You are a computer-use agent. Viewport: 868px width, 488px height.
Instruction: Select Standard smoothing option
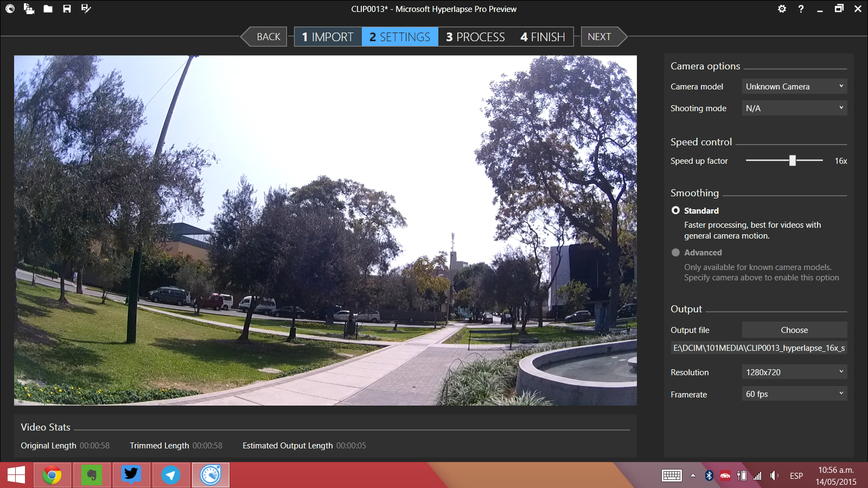click(675, 210)
